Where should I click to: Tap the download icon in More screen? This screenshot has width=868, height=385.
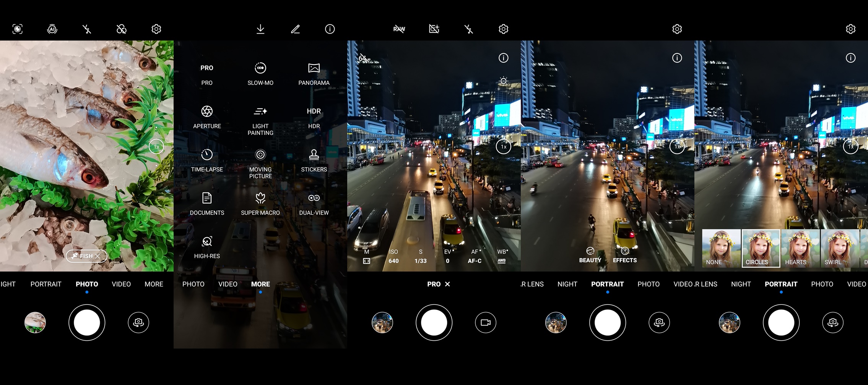[260, 29]
